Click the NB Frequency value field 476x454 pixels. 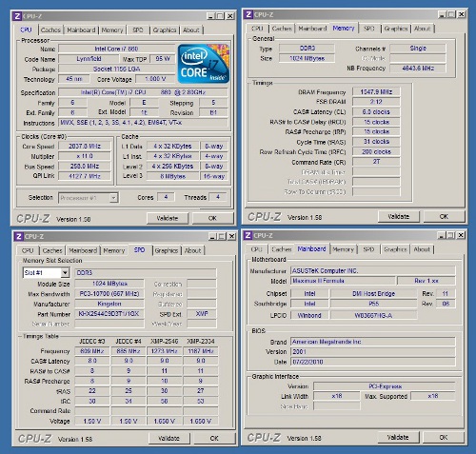tap(418, 69)
